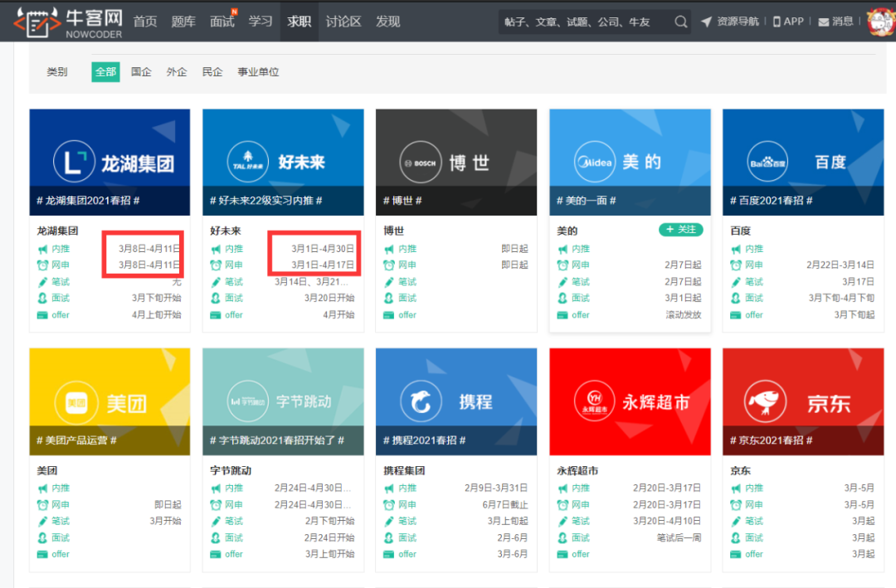Click 美团 内推 megaphone icon
The width and height of the screenshot is (896, 588).
[x=42, y=488]
